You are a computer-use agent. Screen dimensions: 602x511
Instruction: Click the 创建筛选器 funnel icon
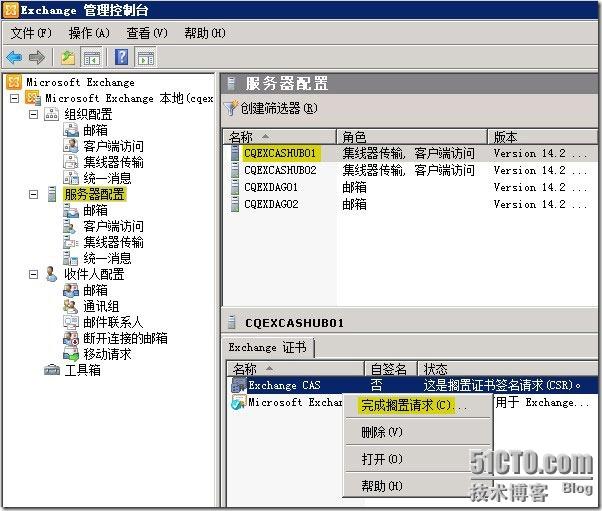coord(231,108)
